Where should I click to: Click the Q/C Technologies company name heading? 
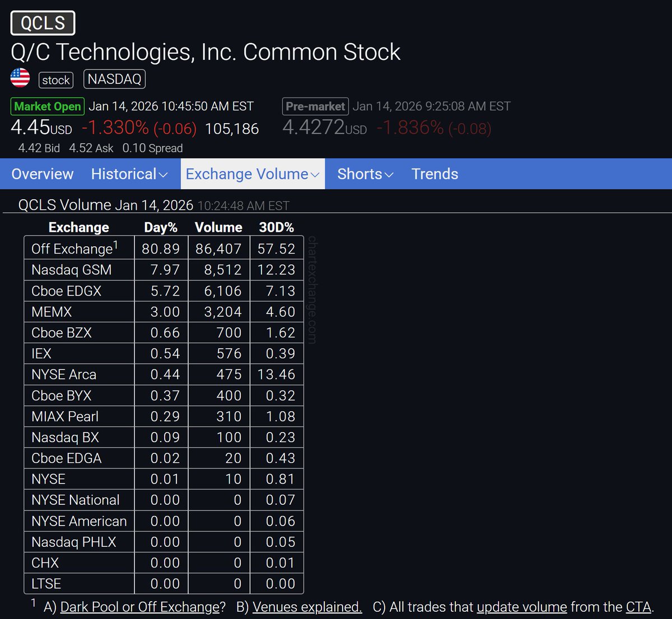coord(206,52)
